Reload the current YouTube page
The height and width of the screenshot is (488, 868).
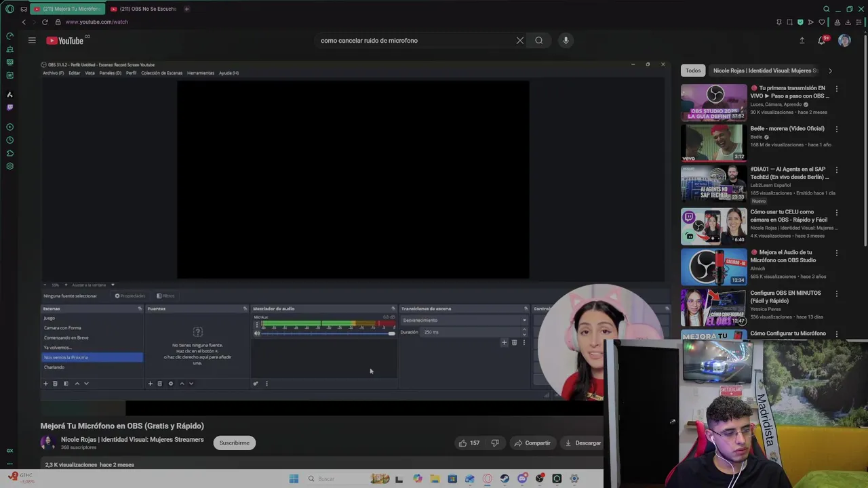45,22
